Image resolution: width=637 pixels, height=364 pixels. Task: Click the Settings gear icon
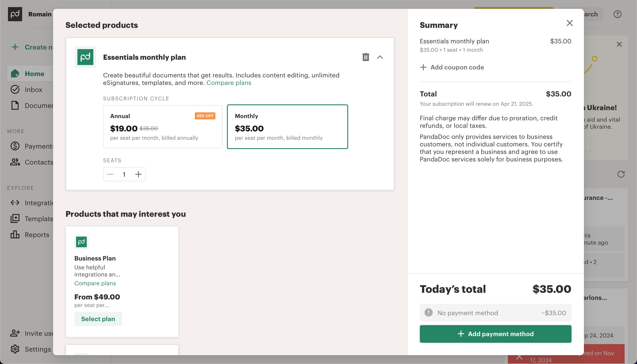[x=15, y=349]
